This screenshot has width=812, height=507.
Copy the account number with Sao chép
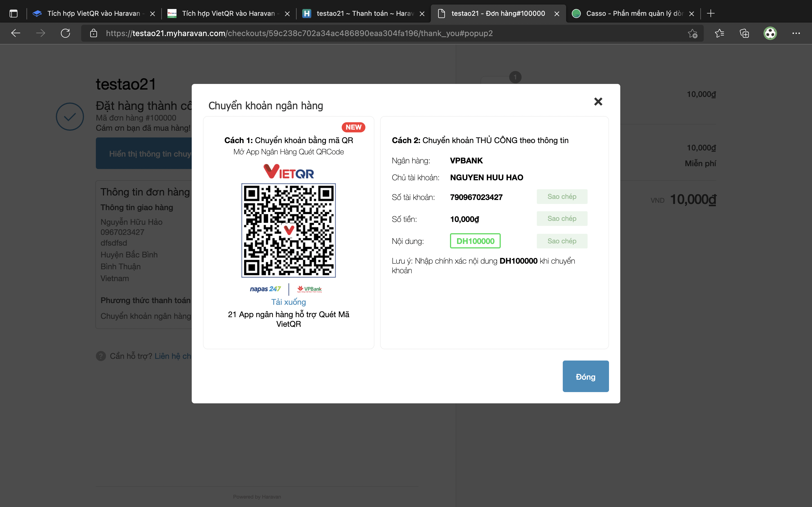[x=562, y=197]
